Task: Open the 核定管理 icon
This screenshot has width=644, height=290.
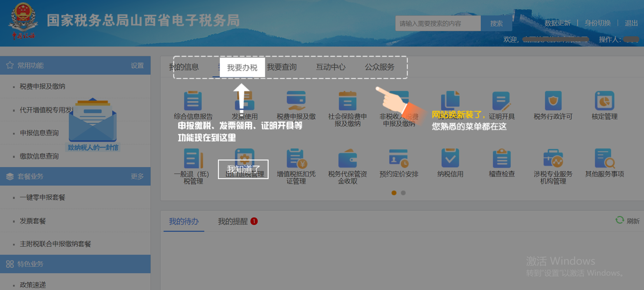Action: tap(605, 101)
